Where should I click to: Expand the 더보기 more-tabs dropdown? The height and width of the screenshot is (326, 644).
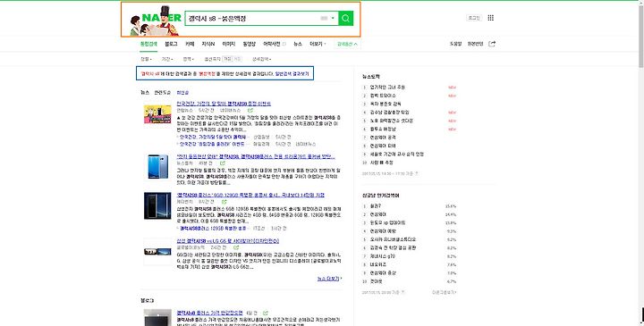point(318,44)
